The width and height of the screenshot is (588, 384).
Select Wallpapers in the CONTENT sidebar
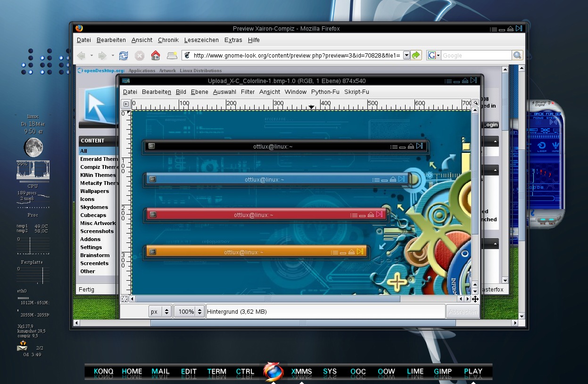click(94, 191)
